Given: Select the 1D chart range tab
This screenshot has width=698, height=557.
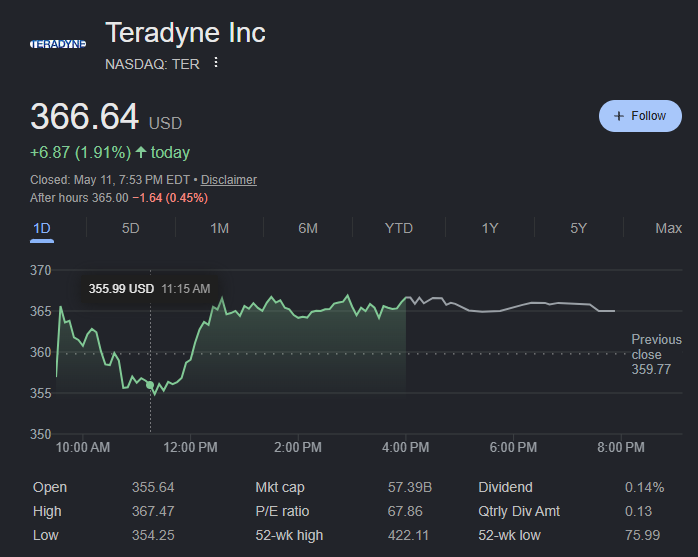Looking at the screenshot, I should coord(42,229).
